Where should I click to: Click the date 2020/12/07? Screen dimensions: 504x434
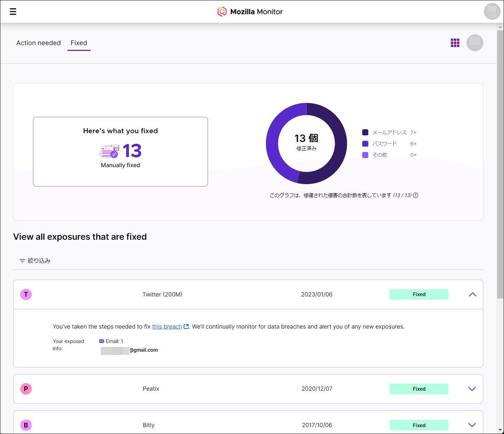click(x=317, y=389)
